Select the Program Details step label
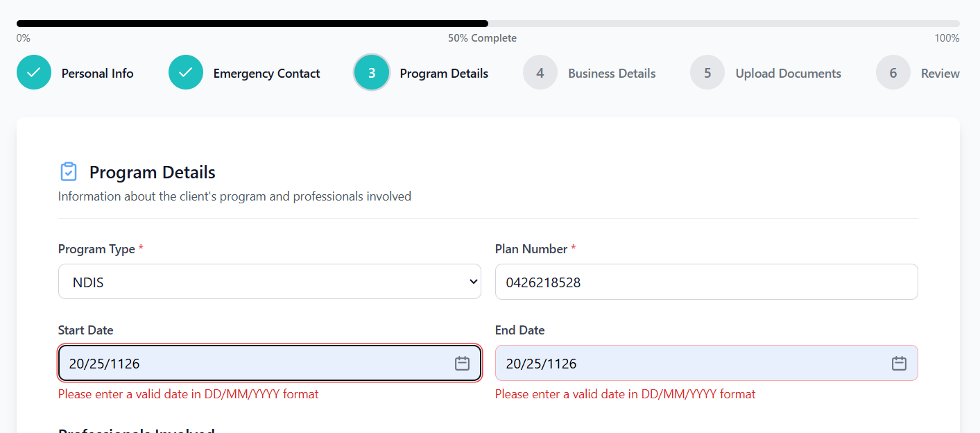The image size is (980, 433). [x=444, y=74]
